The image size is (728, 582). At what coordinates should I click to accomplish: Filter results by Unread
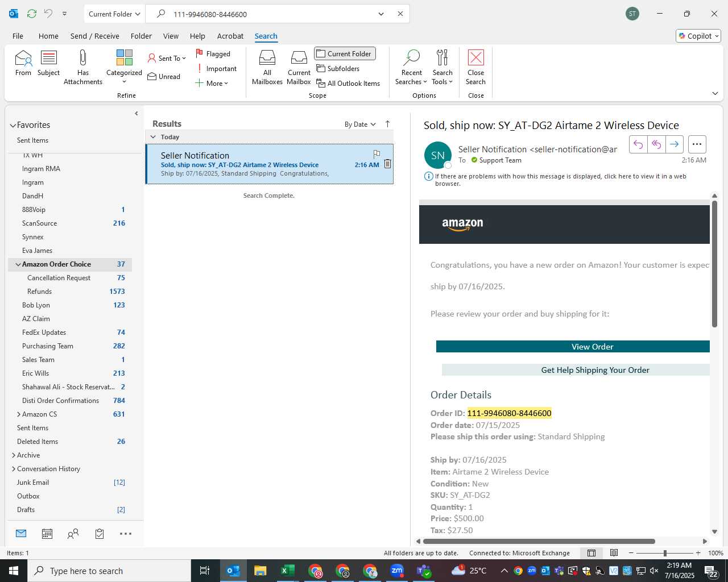click(x=164, y=77)
